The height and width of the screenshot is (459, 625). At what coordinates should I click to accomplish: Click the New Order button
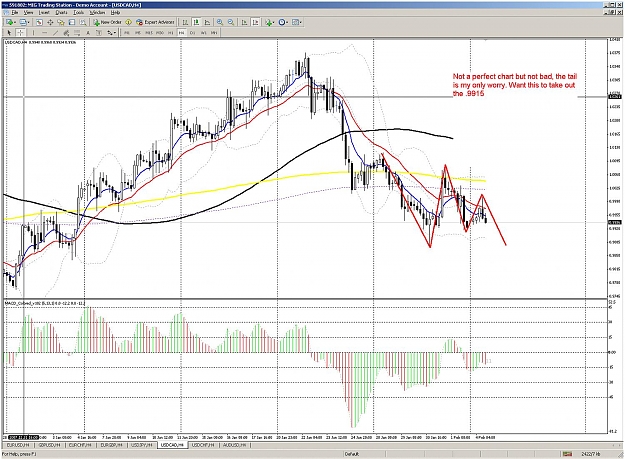[x=107, y=22]
